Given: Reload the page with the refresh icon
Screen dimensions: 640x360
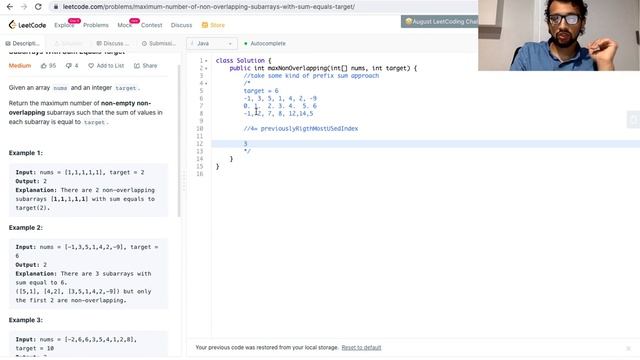Looking at the screenshot, I should tap(38, 7).
